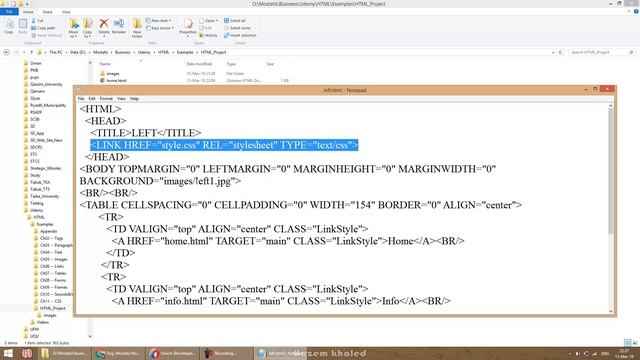Collapse the Explorer ribbon with the chevron

pos(629,11)
